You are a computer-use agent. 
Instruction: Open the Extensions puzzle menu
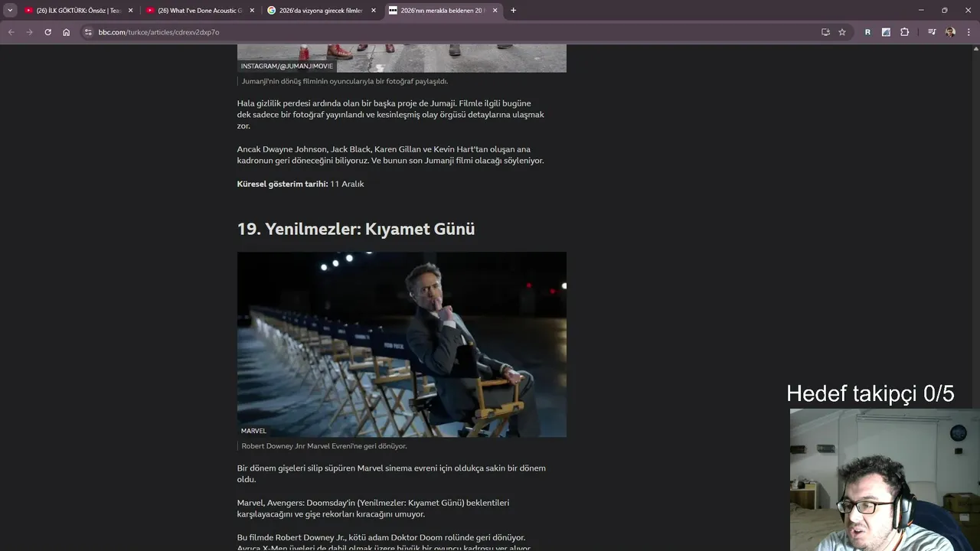coord(904,32)
